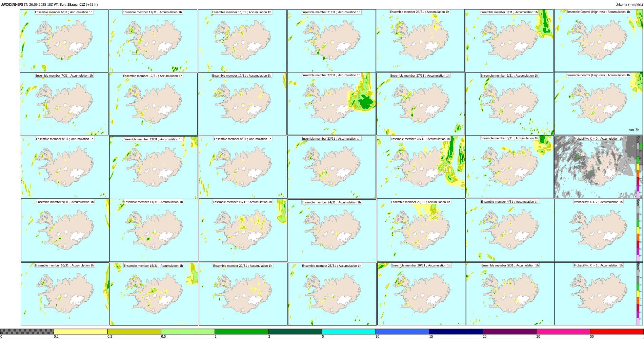This screenshot has height=339, width=644.
Task: Click the Ensemble member 4/31 map panel
Action: tap(510, 230)
